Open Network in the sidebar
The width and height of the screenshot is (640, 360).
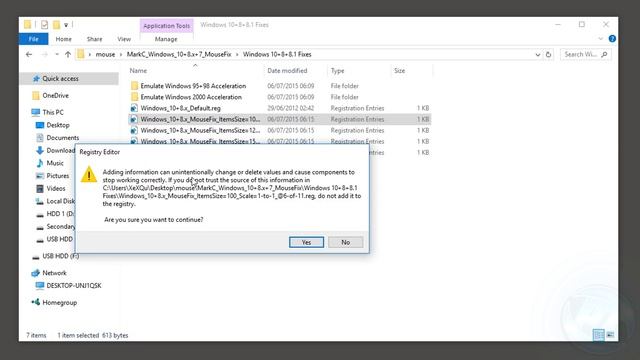pyautogui.click(x=54, y=273)
